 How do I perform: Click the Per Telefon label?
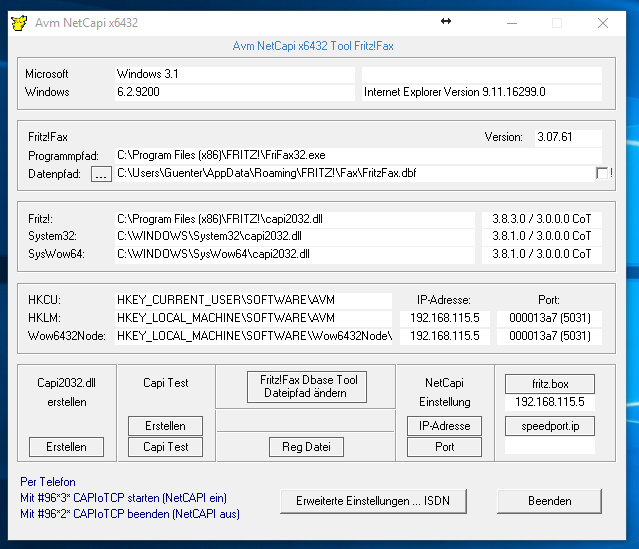48,482
